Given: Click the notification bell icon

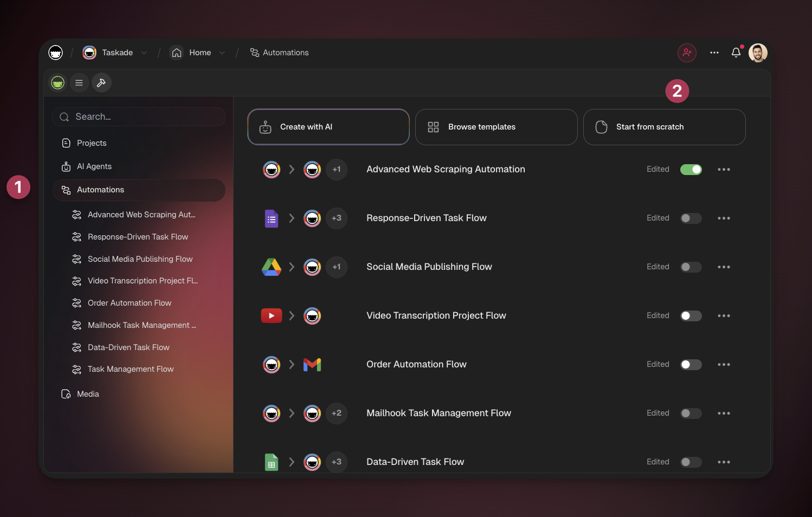Looking at the screenshot, I should (736, 53).
